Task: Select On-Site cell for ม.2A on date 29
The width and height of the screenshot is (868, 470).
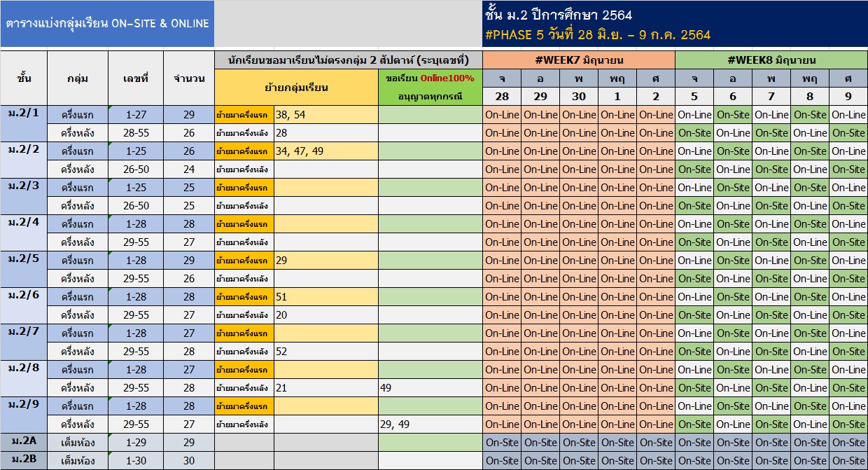Action: (x=540, y=442)
